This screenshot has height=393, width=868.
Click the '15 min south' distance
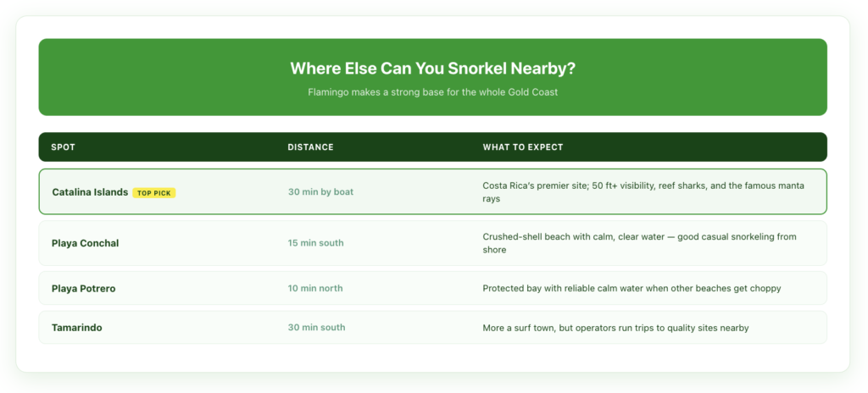click(x=315, y=243)
